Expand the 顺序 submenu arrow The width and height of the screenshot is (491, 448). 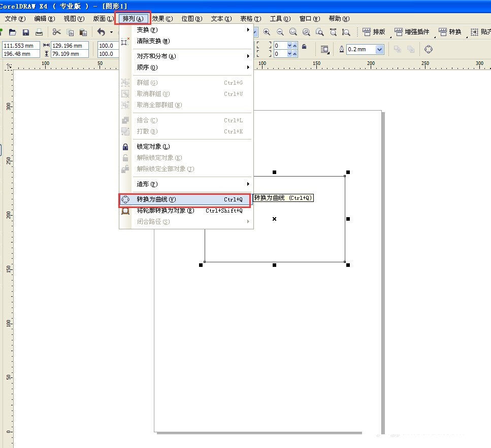tap(248, 67)
